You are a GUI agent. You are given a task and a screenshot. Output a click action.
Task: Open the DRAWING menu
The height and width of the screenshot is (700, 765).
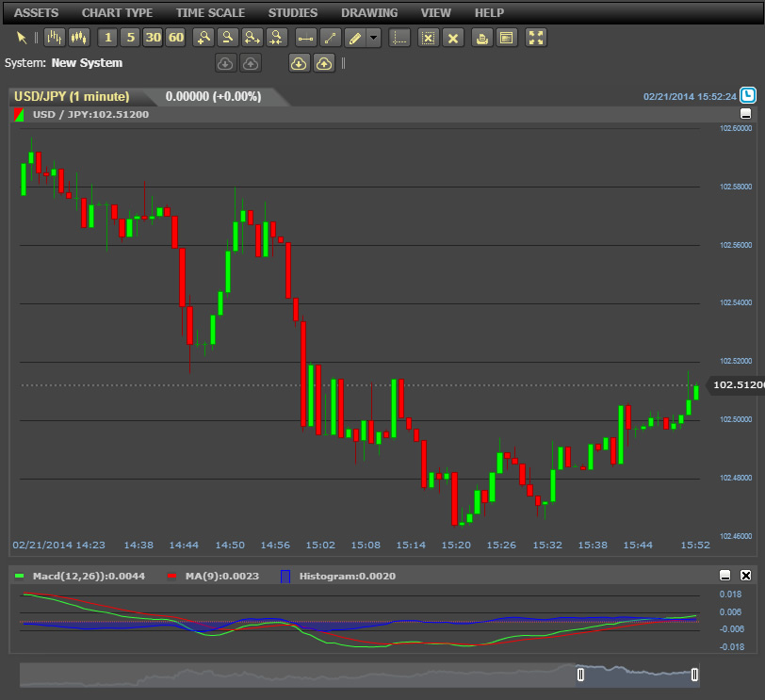point(369,13)
